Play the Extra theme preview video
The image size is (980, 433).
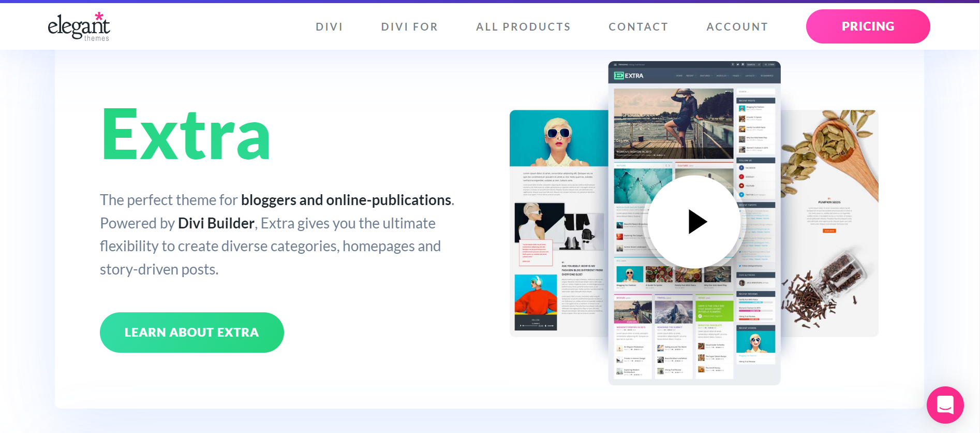coord(694,222)
